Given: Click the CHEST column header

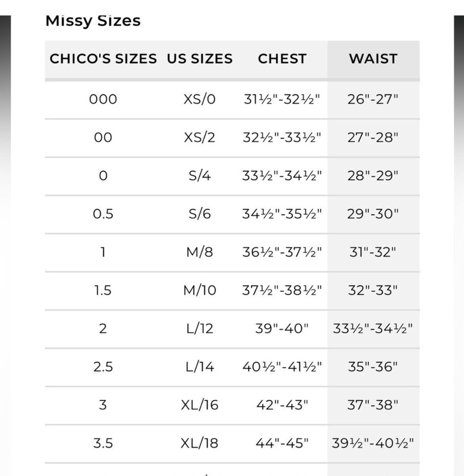Looking at the screenshot, I should tap(282, 59).
